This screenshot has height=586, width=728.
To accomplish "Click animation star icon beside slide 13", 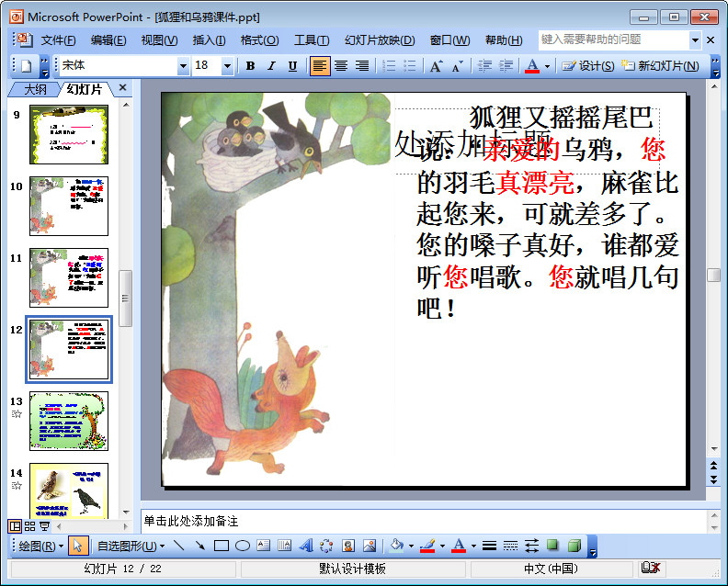I will coord(17,414).
